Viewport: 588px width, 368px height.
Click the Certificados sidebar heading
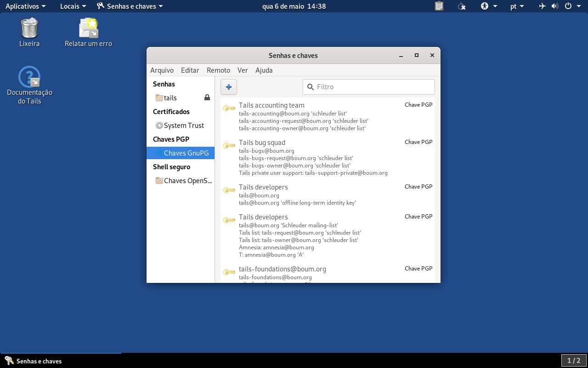point(171,112)
